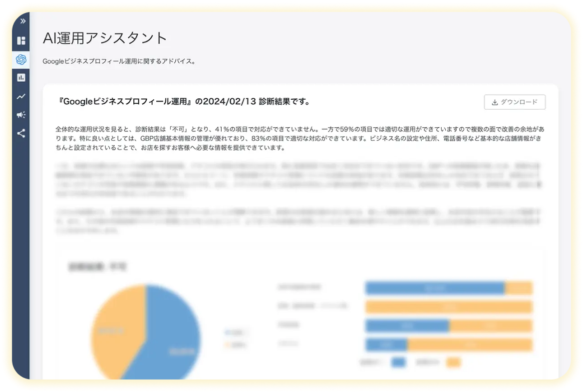Open the dashboard grid icon in the sidebar
Viewport: 583px width, 392px height.
click(x=21, y=40)
